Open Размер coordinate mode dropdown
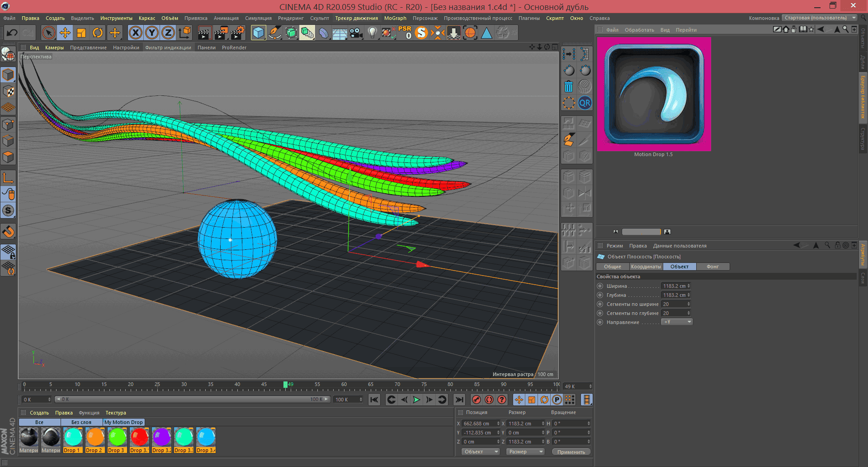 [x=525, y=452]
